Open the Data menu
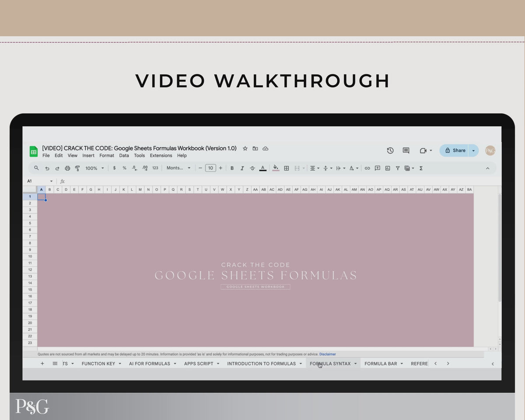The image size is (525, 420). pyautogui.click(x=124, y=155)
